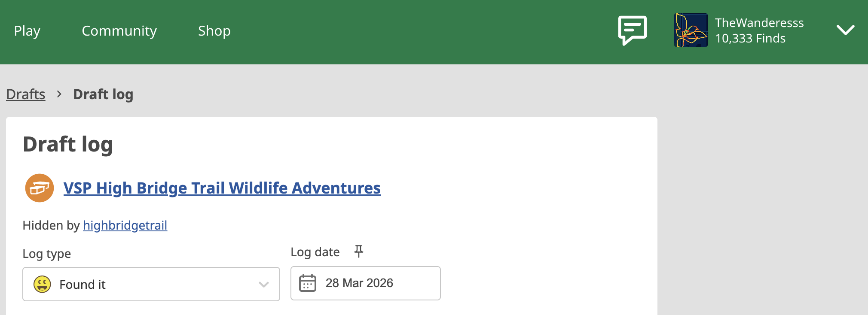Click the Log type dropdown arrow
The image size is (868, 315).
point(264,284)
